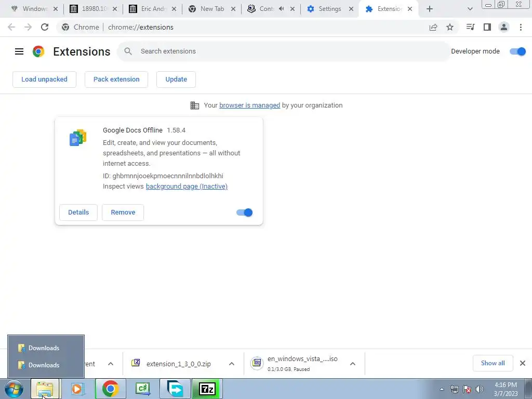Image resolution: width=532 pixels, height=399 pixels.
Task: Focus the Search extensions field
Action: (x=284, y=51)
